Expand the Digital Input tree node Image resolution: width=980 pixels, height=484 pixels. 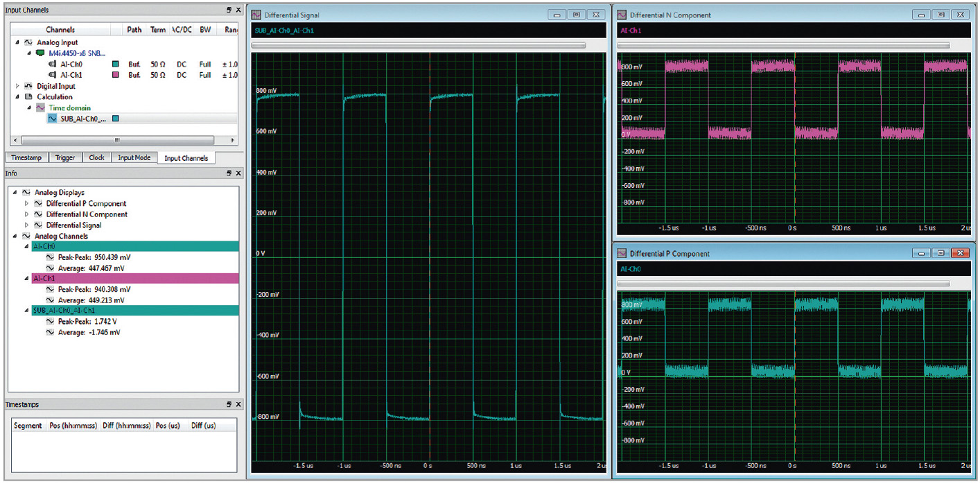tap(17, 86)
